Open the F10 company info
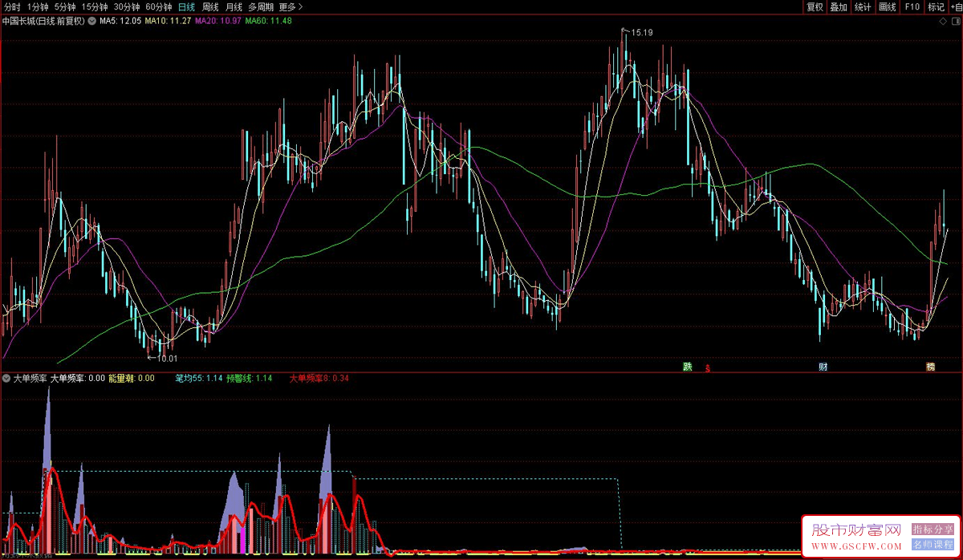963x560 pixels. coord(912,6)
